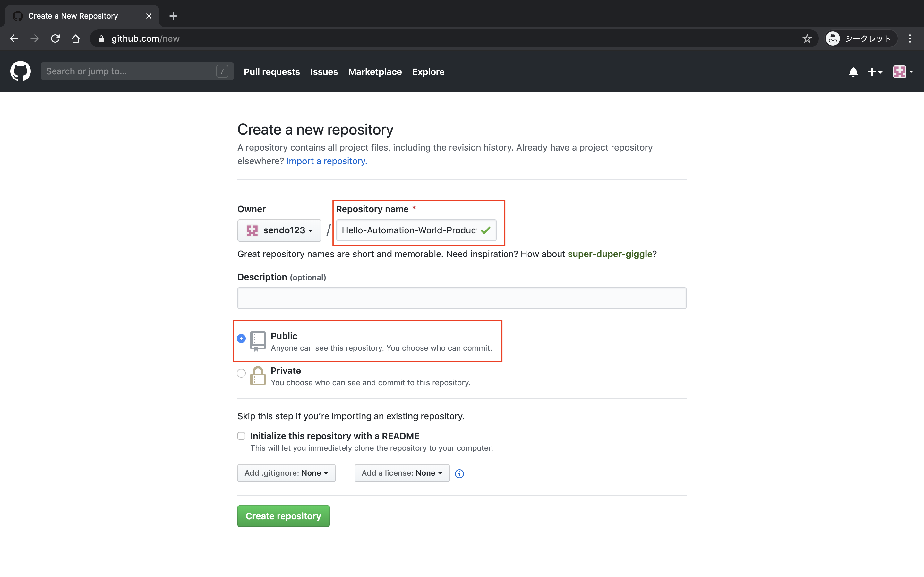Open the sendo123 owner dropdown
The width and height of the screenshot is (924, 577).
click(x=279, y=230)
